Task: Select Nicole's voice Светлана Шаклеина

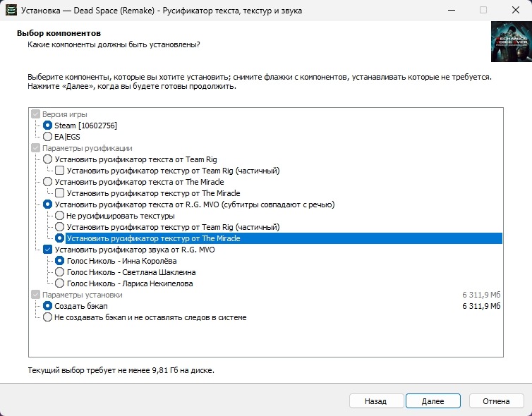Action: 60,272
